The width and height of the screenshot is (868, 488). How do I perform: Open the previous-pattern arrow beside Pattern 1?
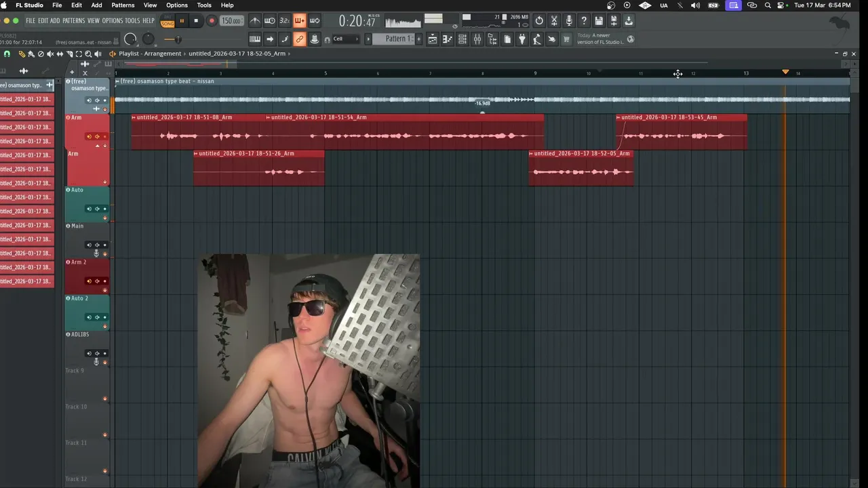[x=369, y=39]
